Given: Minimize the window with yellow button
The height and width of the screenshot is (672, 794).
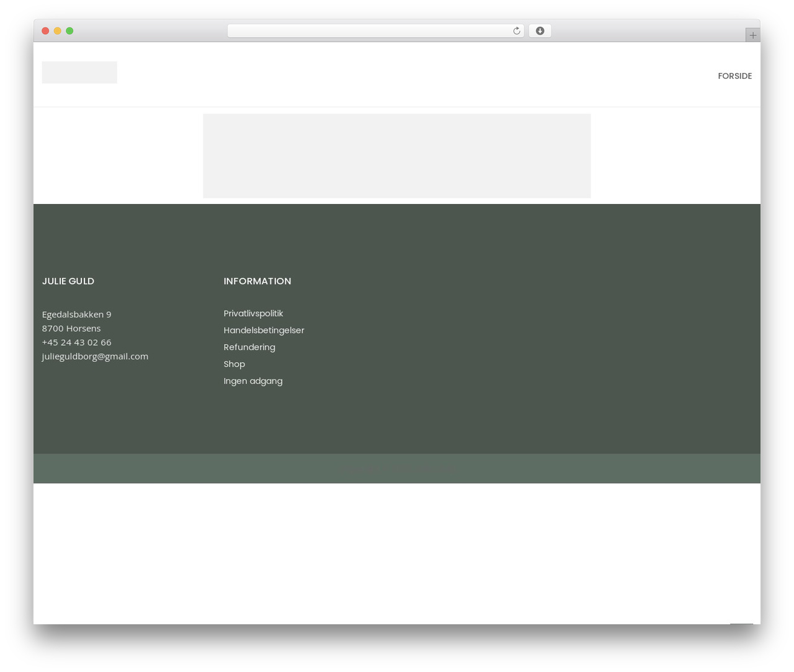Looking at the screenshot, I should (x=58, y=31).
